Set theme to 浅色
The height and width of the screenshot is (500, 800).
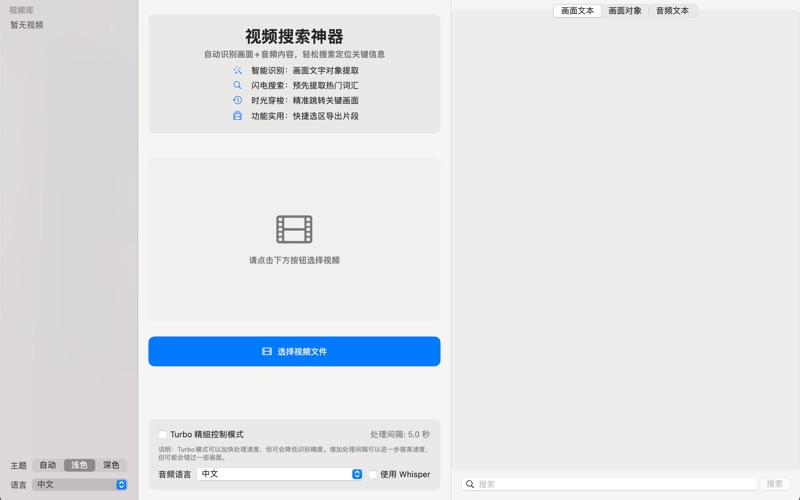(x=79, y=465)
